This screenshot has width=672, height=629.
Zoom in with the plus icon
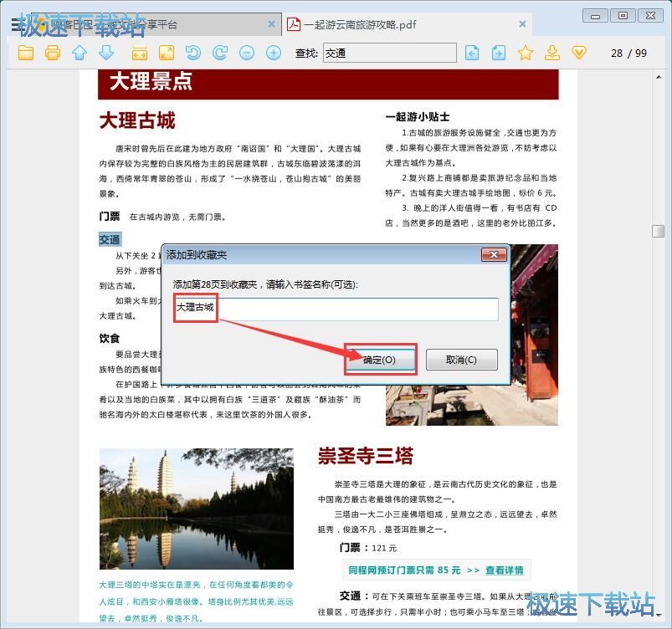(274, 53)
